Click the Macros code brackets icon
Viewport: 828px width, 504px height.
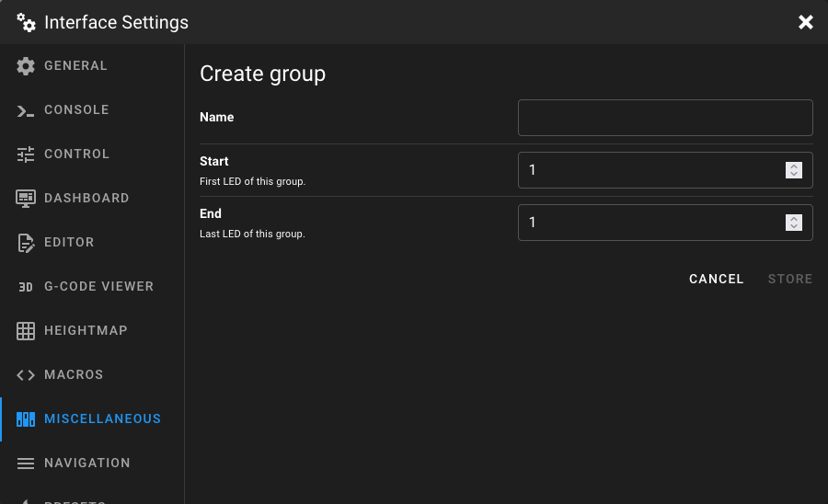pyautogui.click(x=26, y=375)
